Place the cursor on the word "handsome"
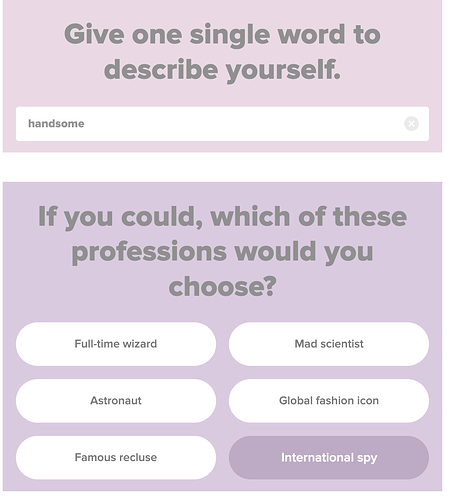Screen dimensions: 467x500 (x=56, y=124)
